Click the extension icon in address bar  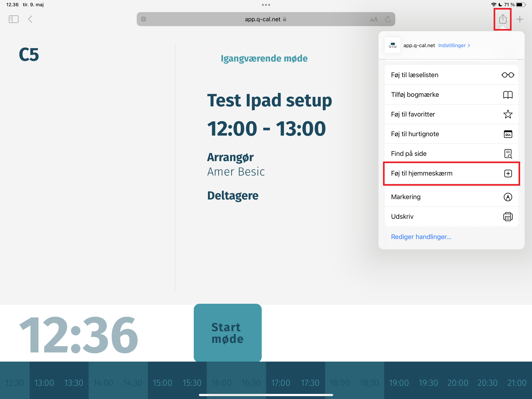[144, 19]
